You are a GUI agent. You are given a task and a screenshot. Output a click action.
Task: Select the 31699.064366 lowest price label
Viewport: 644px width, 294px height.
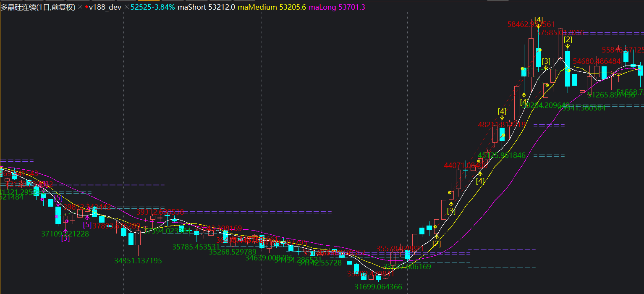coord(378,287)
